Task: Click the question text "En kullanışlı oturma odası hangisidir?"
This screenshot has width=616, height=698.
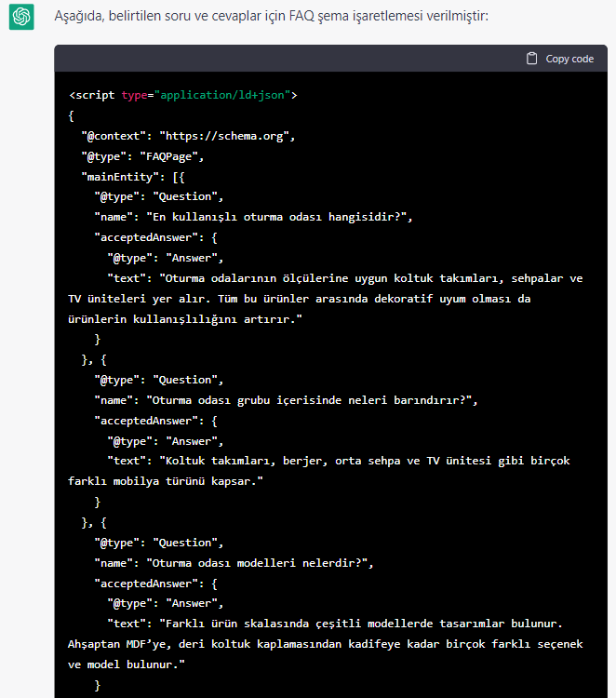Action: [x=276, y=217]
